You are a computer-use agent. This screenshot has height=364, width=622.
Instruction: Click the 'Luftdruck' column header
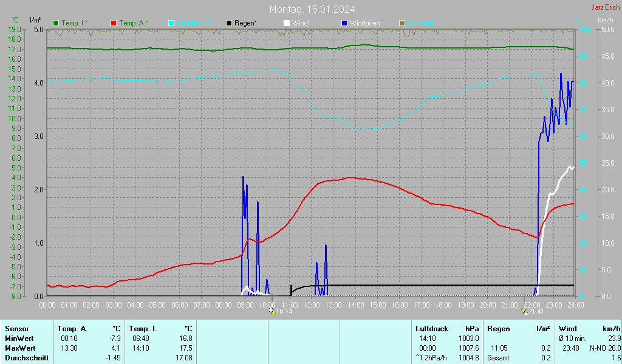432,329
